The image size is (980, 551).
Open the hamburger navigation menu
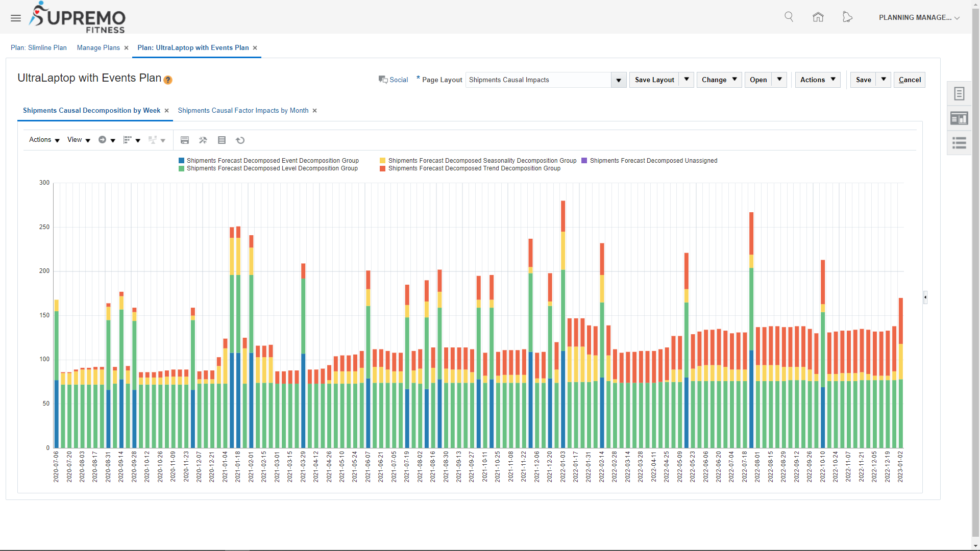(x=16, y=18)
